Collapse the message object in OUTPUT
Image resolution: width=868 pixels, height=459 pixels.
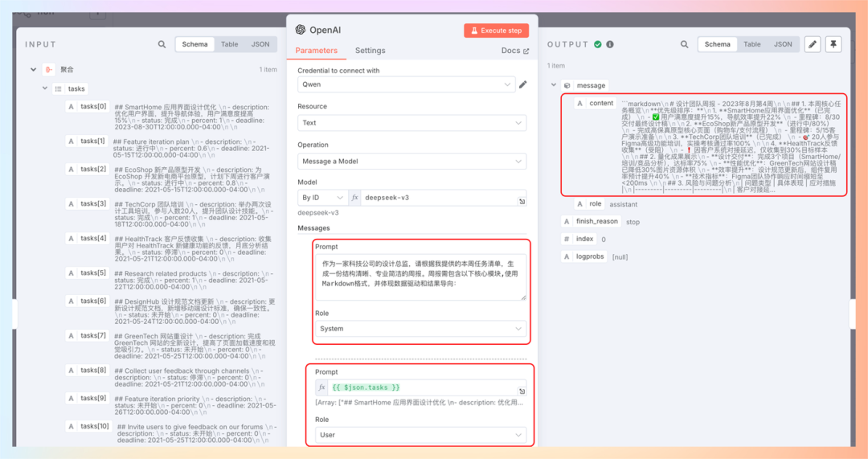[554, 85]
